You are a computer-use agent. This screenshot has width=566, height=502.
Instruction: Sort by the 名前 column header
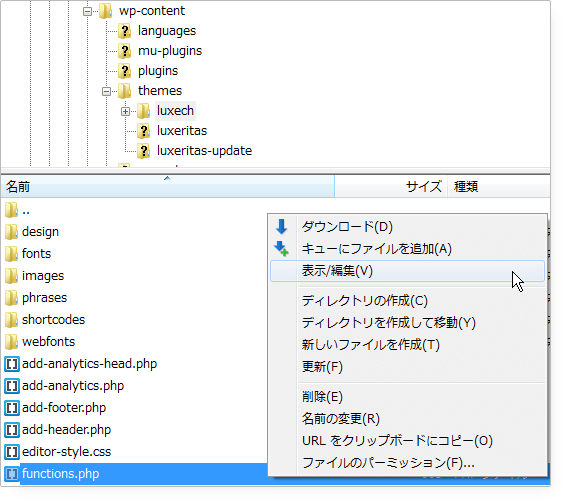point(167,187)
